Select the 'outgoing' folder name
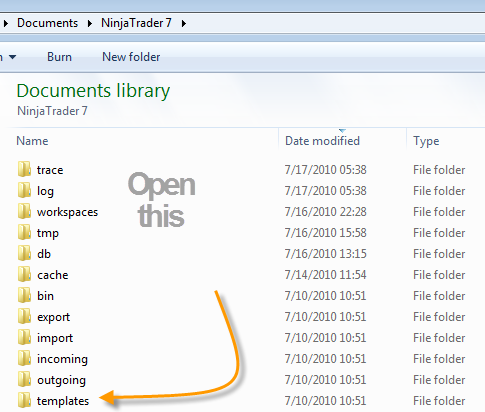Image resolution: width=485 pixels, height=412 pixels. click(61, 380)
